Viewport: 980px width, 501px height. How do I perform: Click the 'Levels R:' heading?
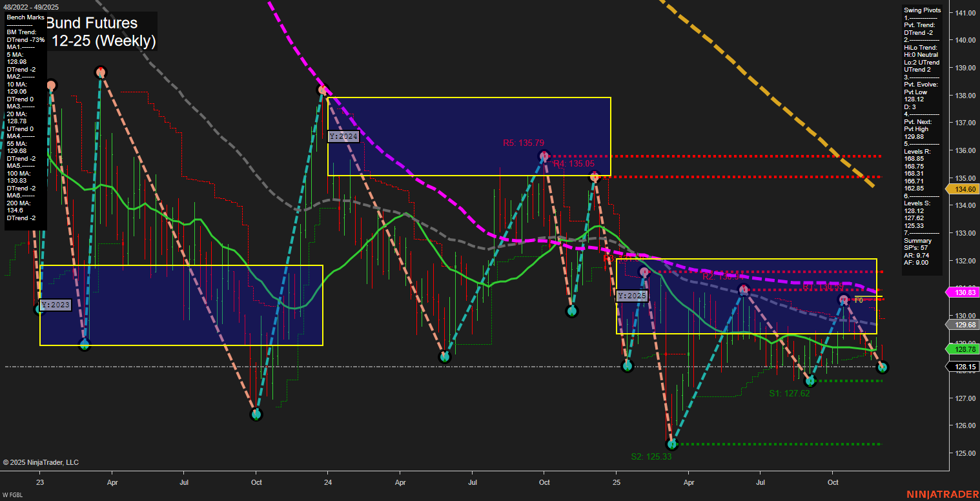[x=917, y=152]
